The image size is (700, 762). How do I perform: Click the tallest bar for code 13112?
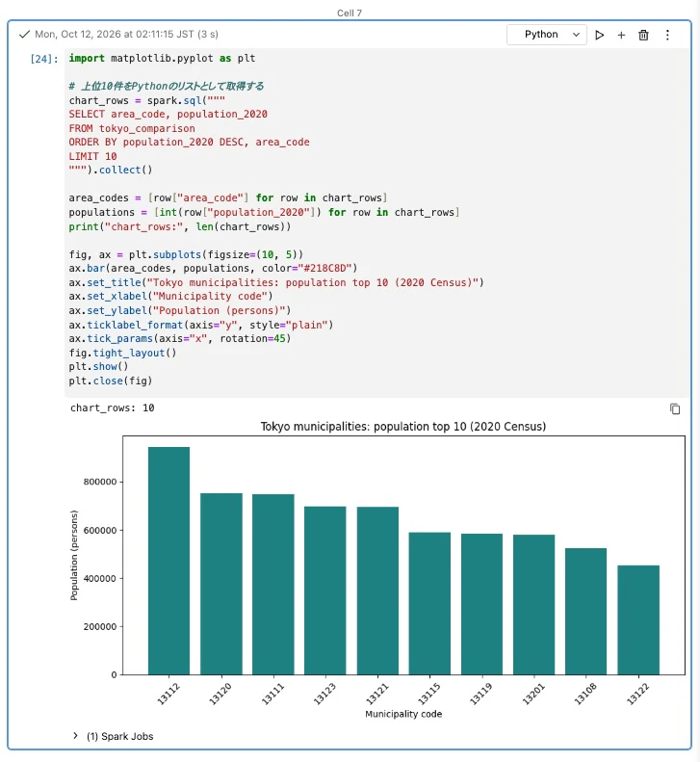pos(169,561)
